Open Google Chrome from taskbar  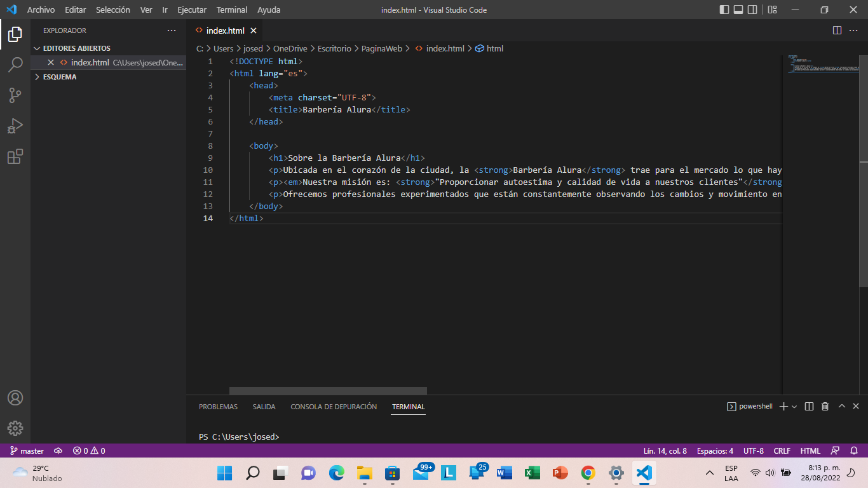point(588,473)
